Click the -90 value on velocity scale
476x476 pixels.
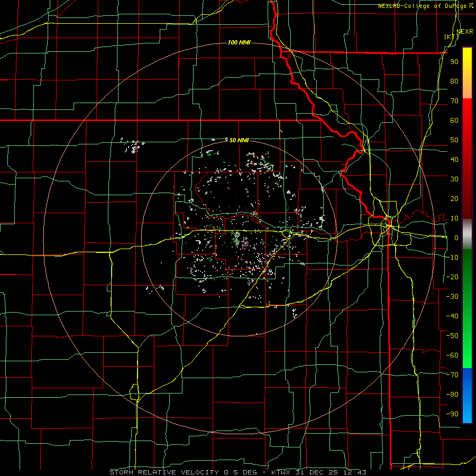pos(452,414)
